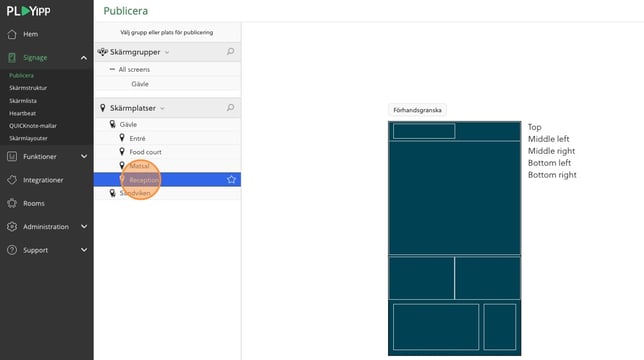This screenshot has height=360, width=644.
Task: Click the Signage section icon
Action: 12,58
